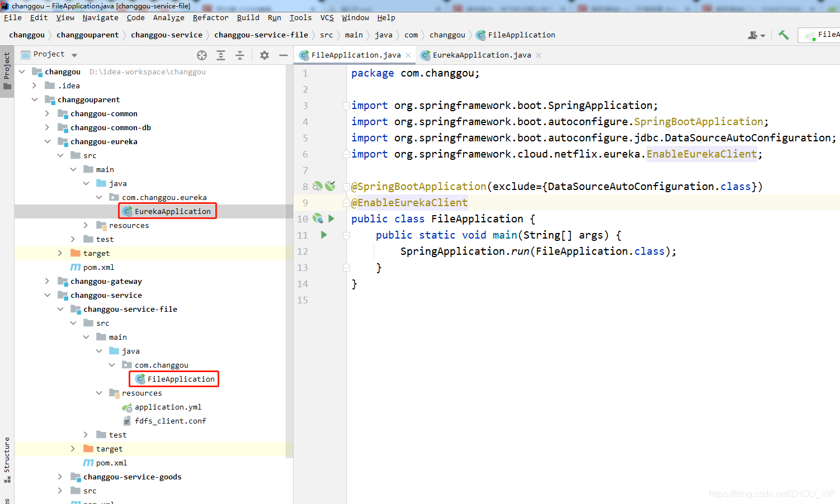The width and height of the screenshot is (840, 504).
Task: Open Project panel settings gear
Action: (265, 55)
